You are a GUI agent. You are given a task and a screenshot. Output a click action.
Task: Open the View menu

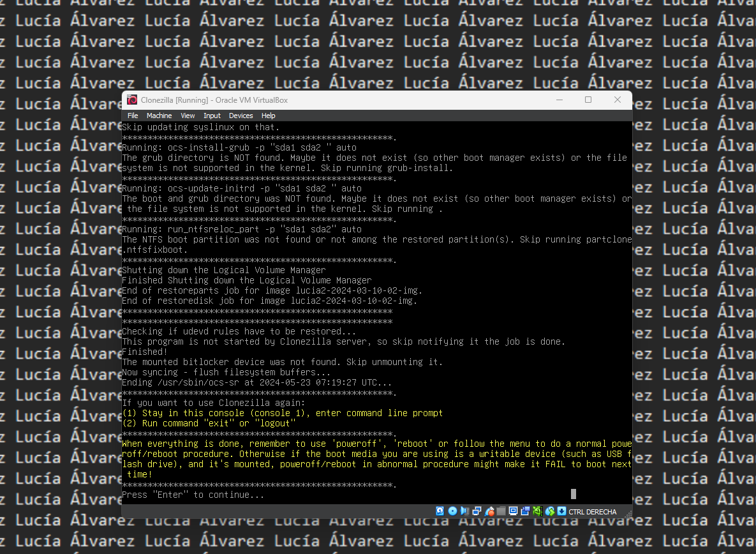pos(188,116)
